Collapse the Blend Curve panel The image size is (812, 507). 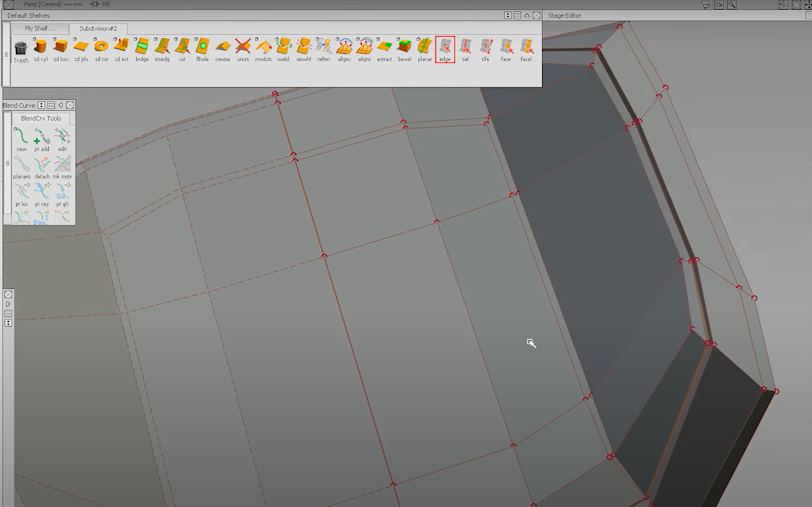point(60,105)
